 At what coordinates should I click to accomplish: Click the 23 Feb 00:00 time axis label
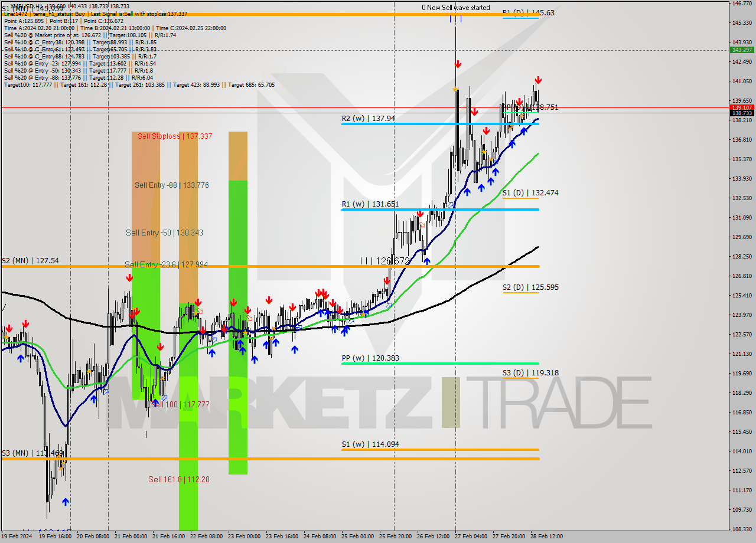(244, 537)
